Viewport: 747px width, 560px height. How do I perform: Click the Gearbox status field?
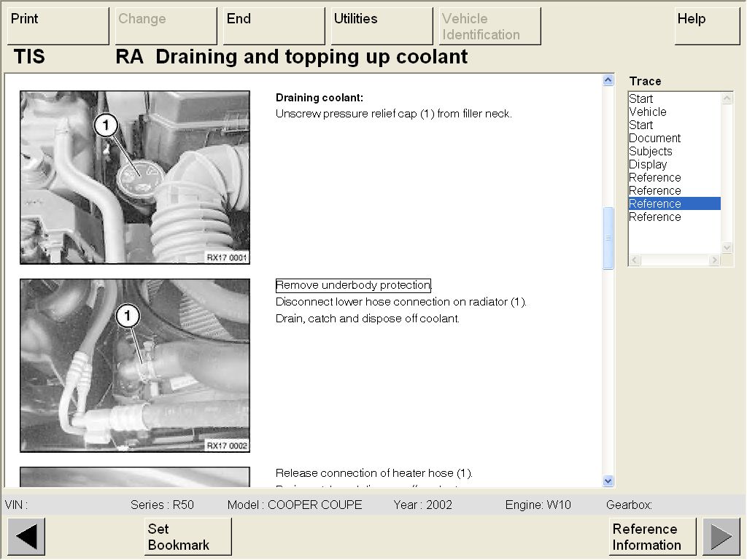pyautogui.click(x=629, y=505)
